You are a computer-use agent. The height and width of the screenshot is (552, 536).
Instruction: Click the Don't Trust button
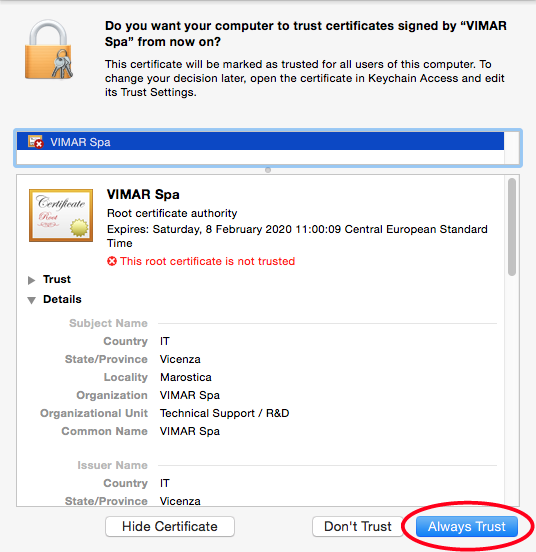point(358,526)
